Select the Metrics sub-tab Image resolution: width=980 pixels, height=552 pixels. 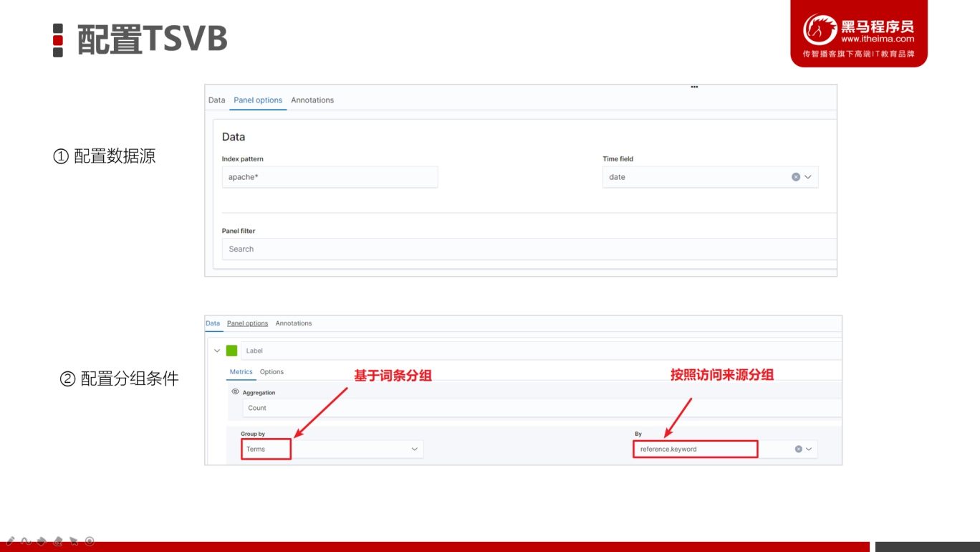point(241,372)
